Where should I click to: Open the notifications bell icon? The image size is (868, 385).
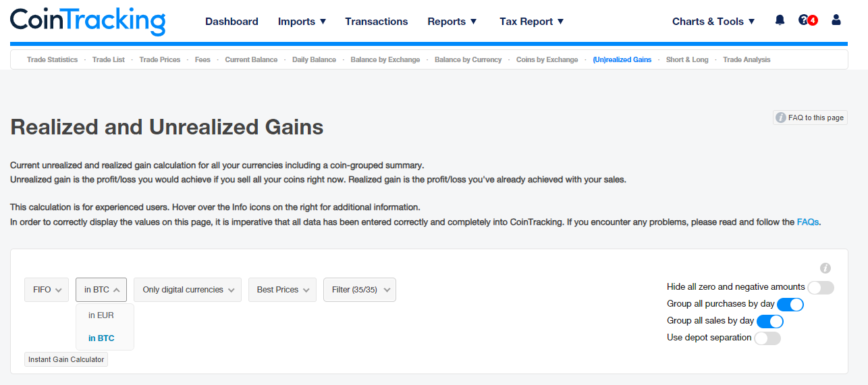click(780, 20)
